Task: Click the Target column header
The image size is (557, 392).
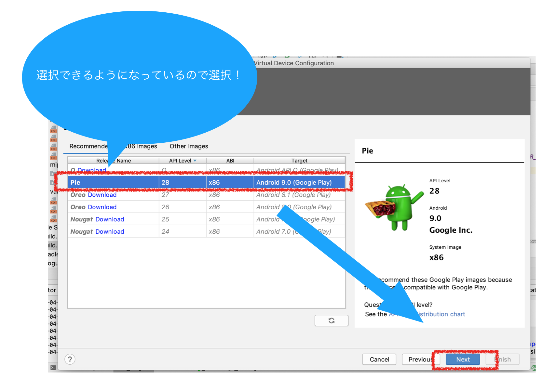Action: tap(299, 161)
